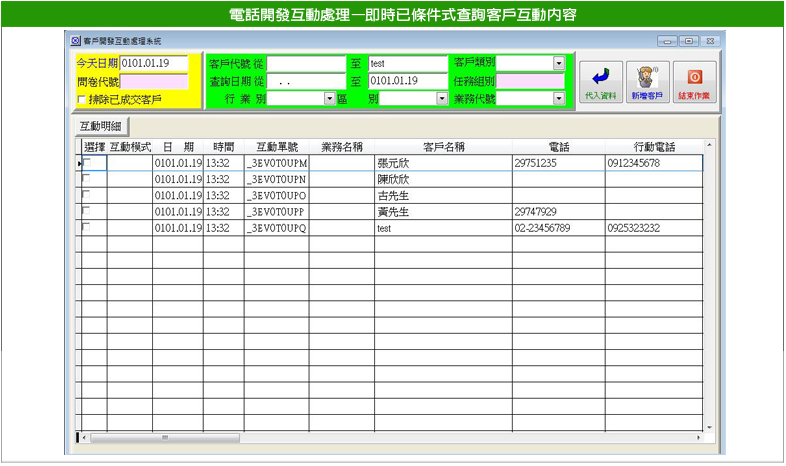Toggle the 排除已成交客戶 checkbox
The height and width of the screenshot is (466, 786).
click(82, 100)
